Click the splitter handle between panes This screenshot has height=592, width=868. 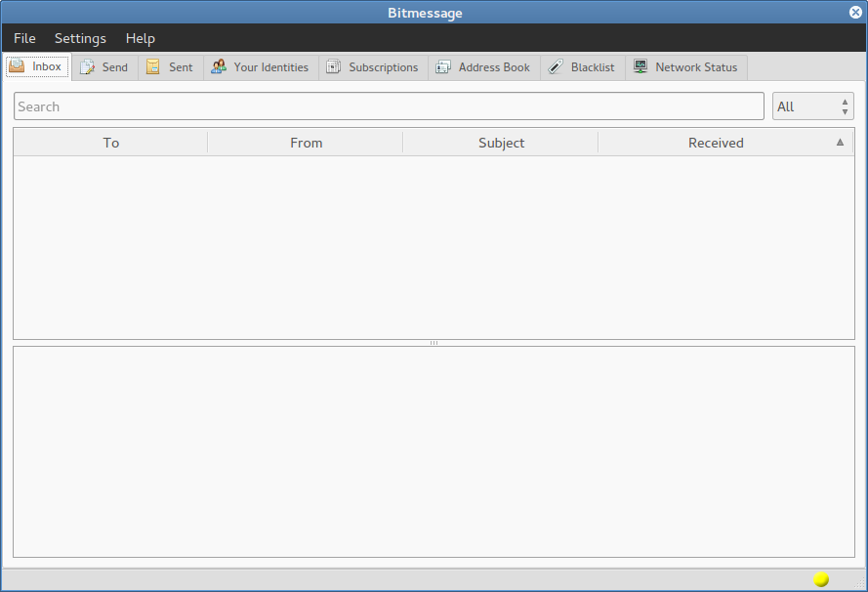[434, 343]
